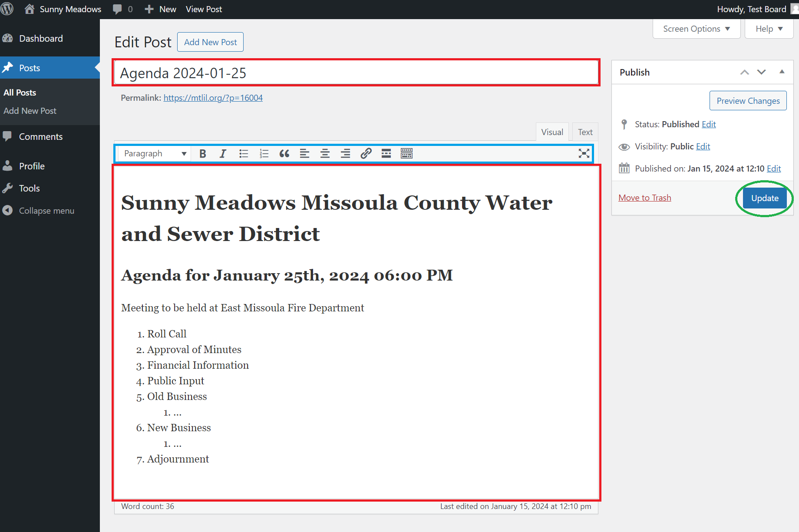Select Add New Post in sidebar
The height and width of the screenshot is (532, 799).
point(30,111)
